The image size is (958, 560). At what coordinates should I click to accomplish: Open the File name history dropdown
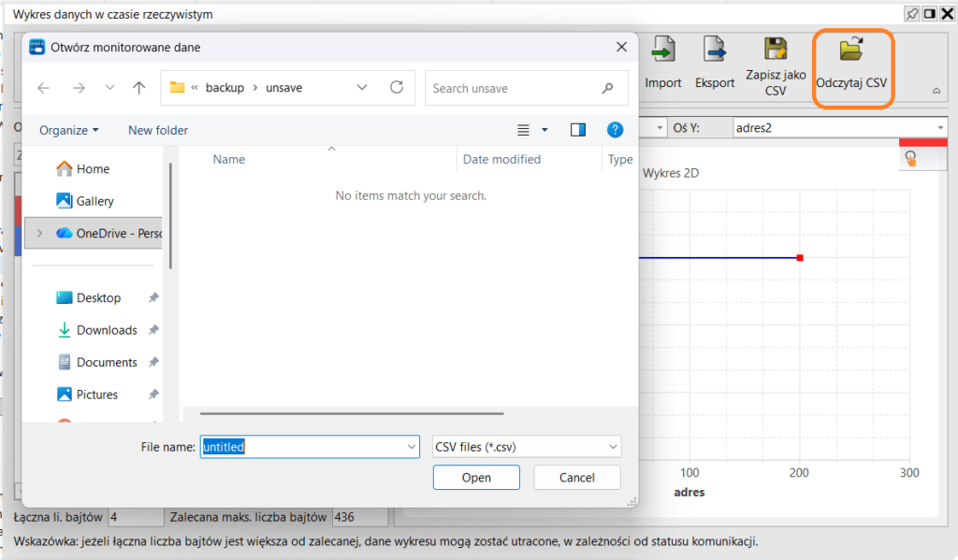tap(412, 447)
